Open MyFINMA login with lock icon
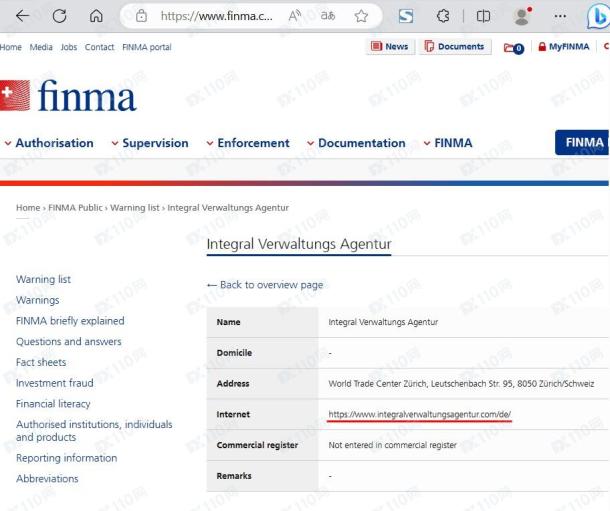610x511 pixels. pos(564,47)
